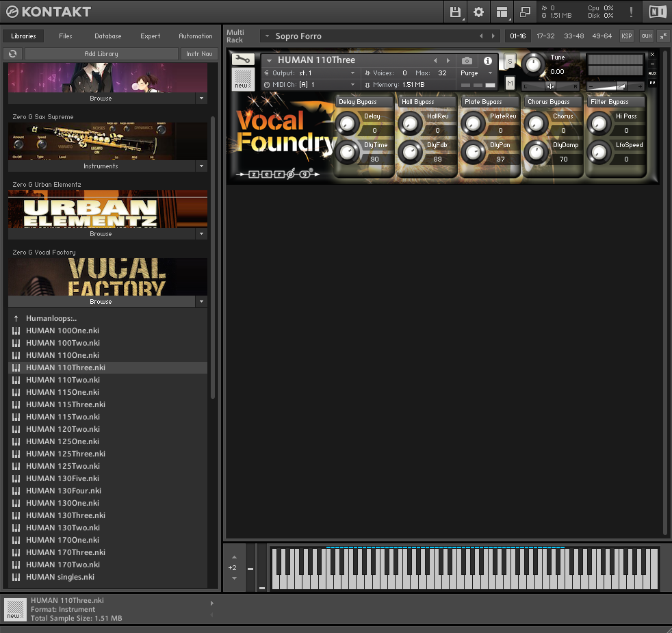Minimize rack headers with the collapse icon

coord(663,36)
